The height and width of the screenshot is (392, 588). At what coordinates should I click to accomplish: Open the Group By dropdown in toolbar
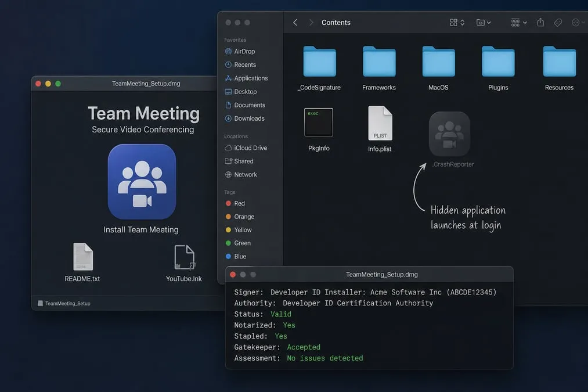[519, 23]
